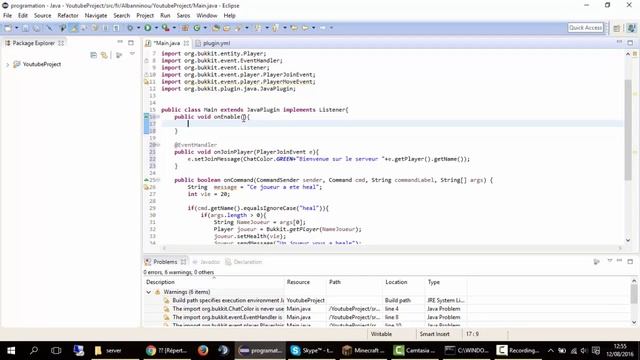Screen dimensions: 640x360
Task: Click the Windows Start button
Action: pyautogui.click(x=11, y=350)
